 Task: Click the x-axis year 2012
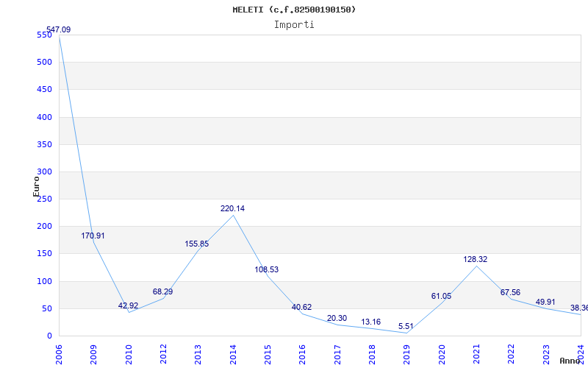click(163, 355)
